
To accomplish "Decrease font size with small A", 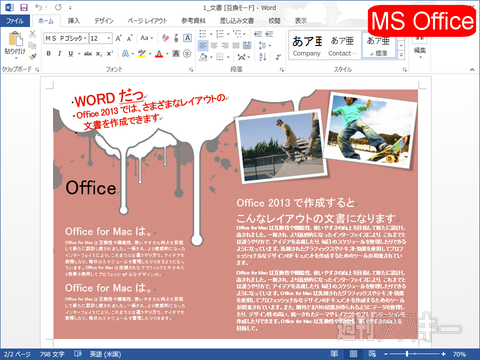I will click(x=129, y=38).
